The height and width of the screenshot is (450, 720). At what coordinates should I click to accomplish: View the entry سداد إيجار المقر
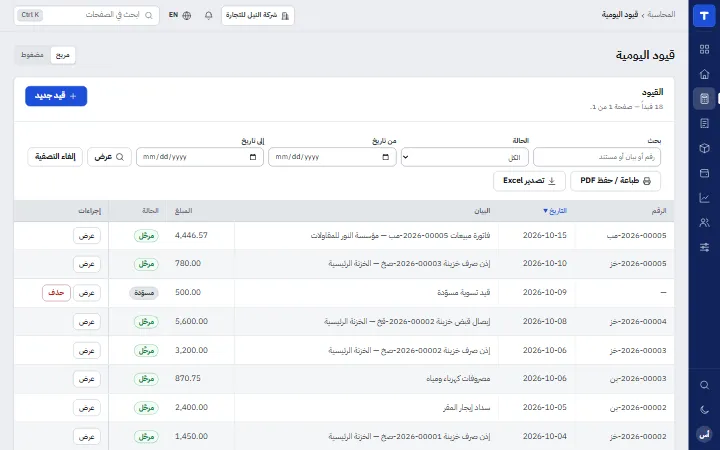pyautogui.click(x=87, y=408)
